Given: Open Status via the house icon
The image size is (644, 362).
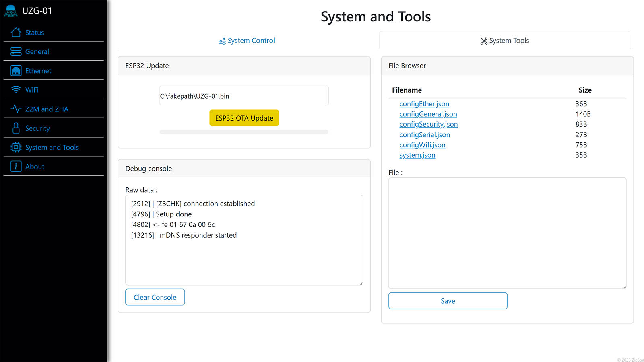Looking at the screenshot, I should click(x=16, y=32).
